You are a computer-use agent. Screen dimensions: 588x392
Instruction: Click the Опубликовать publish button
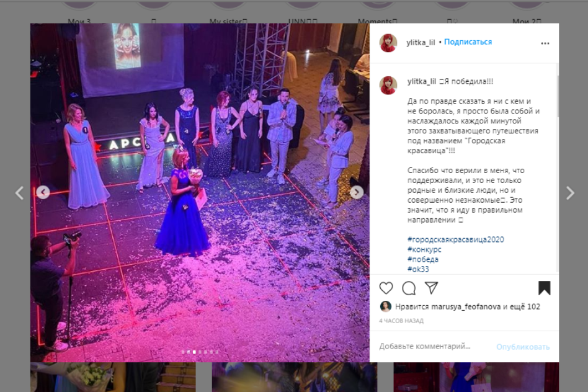[x=523, y=347]
